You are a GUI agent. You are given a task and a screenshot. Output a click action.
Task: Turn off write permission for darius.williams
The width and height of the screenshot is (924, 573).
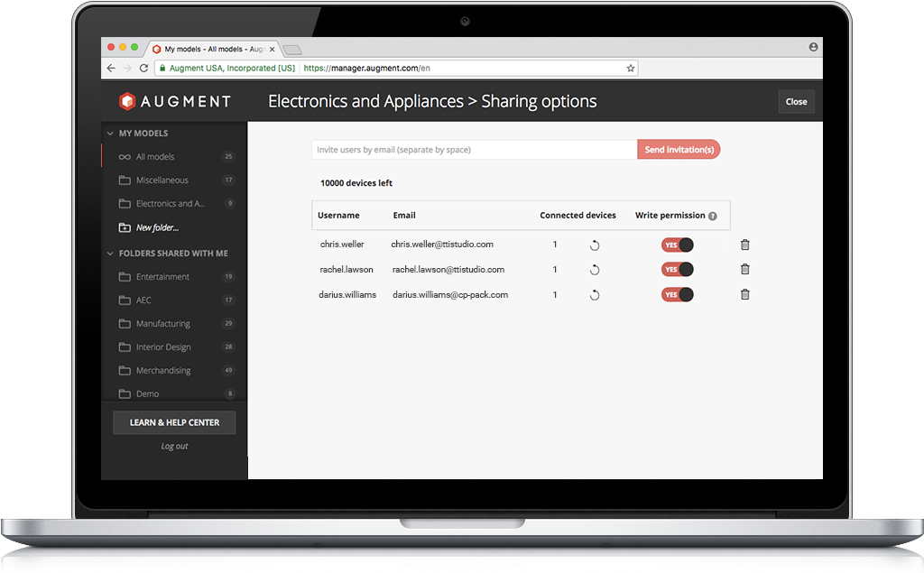(677, 293)
